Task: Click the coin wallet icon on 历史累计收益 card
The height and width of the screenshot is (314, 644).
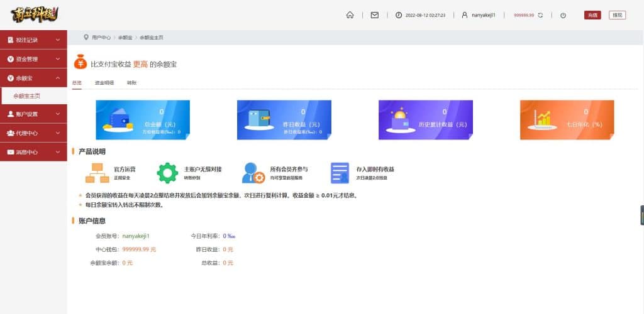Action: [x=401, y=120]
